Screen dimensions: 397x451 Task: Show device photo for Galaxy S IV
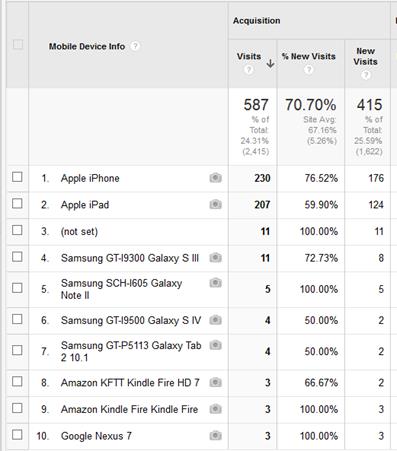tap(215, 320)
